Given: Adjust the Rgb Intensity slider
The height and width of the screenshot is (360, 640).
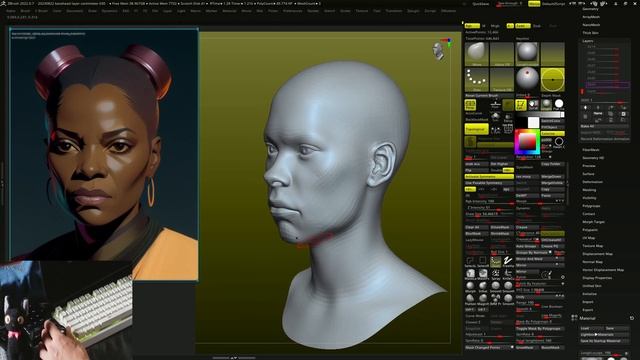Looking at the screenshot, I should point(489,202).
